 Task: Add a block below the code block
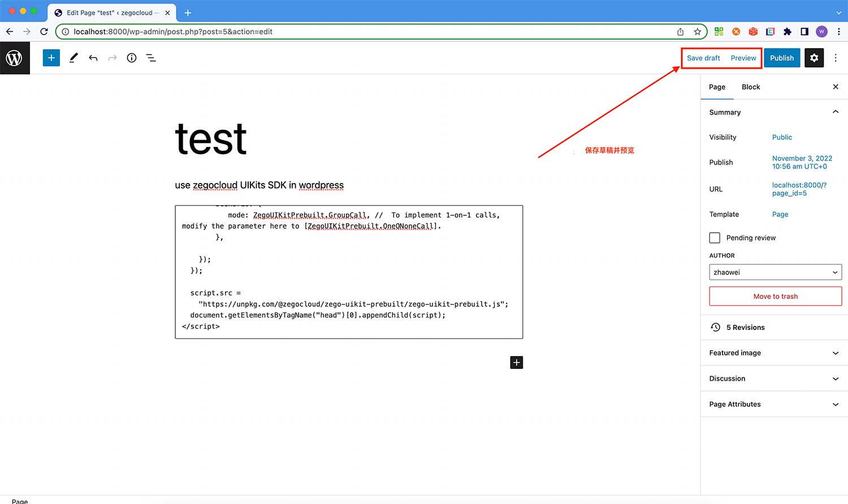click(516, 362)
